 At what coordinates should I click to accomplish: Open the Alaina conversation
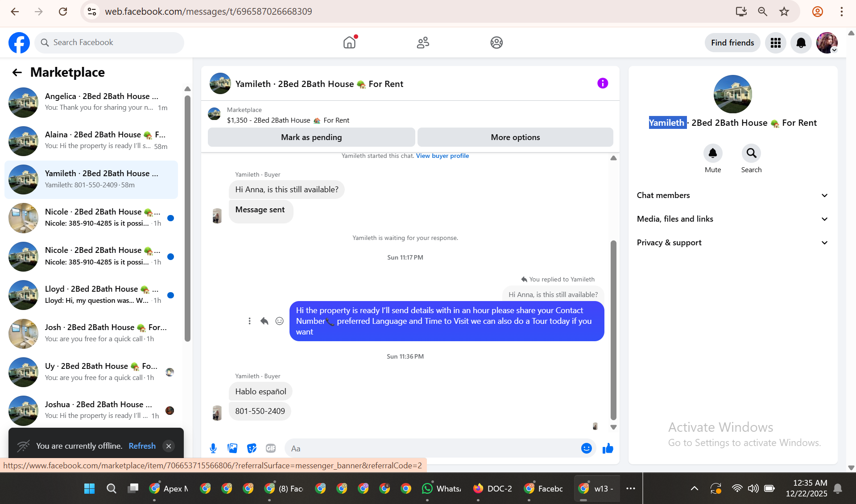click(91, 141)
